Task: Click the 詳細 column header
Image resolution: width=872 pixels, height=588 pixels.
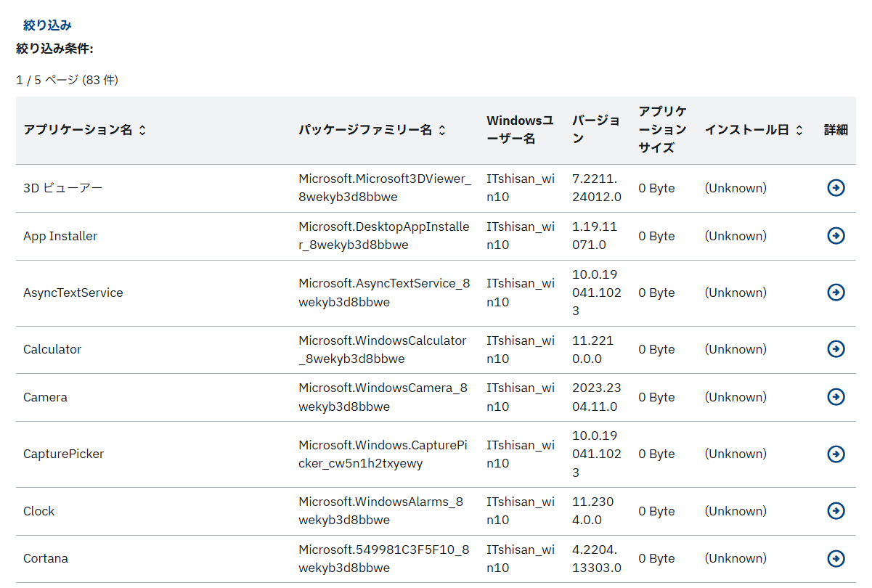Action: point(836,130)
